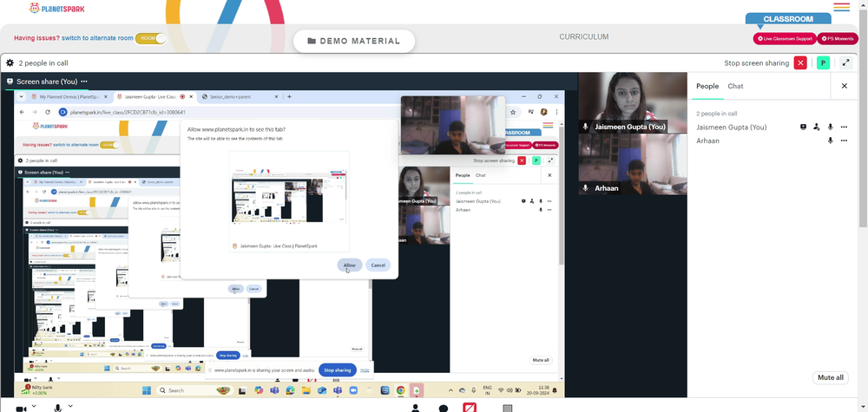Switch to the Chat tab

735,86
